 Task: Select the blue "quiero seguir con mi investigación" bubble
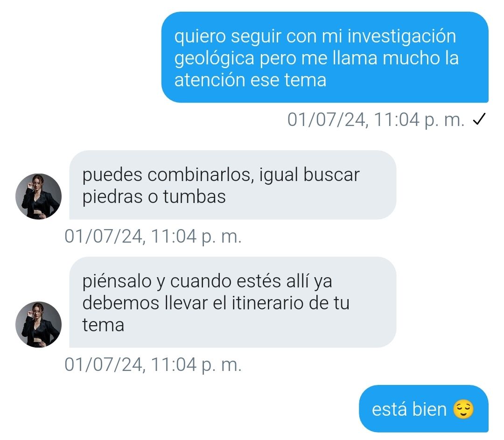(x=325, y=57)
